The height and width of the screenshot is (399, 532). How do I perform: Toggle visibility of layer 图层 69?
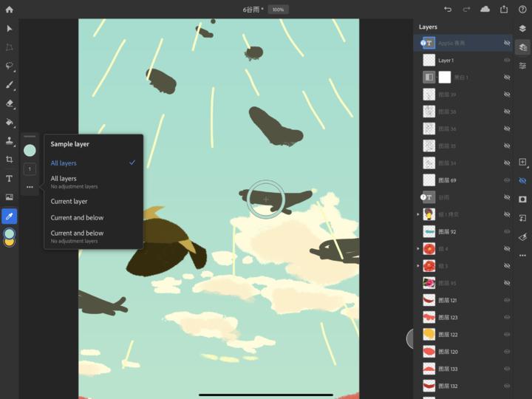click(x=507, y=180)
